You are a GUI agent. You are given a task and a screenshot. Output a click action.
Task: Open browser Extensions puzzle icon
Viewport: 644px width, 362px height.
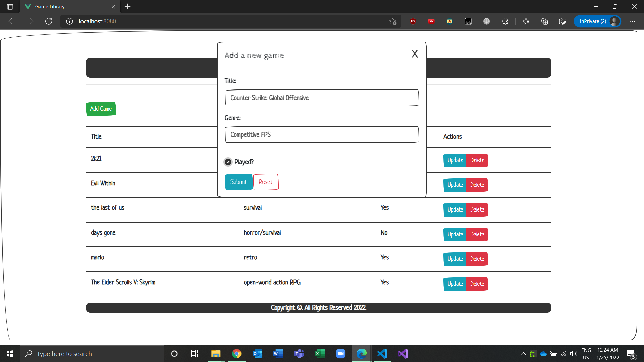point(505,21)
